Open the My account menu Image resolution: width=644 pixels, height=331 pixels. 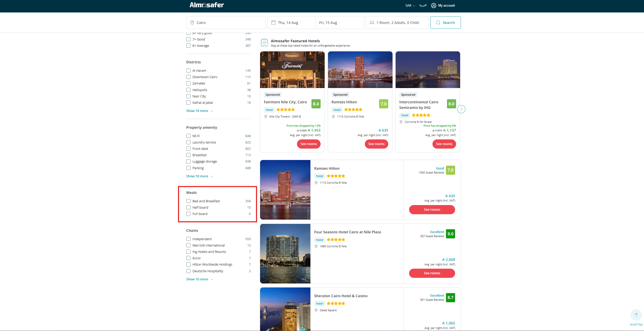pos(446,6)
